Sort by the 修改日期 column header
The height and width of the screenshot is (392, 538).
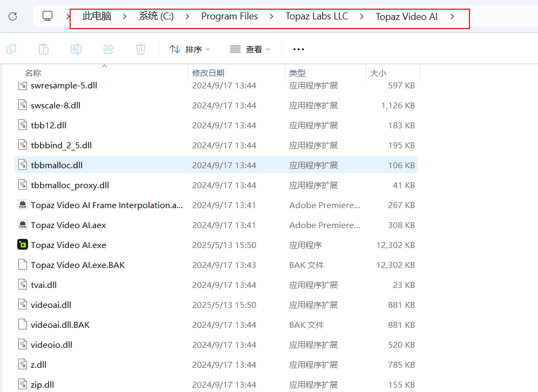click(x=208, y=73)
